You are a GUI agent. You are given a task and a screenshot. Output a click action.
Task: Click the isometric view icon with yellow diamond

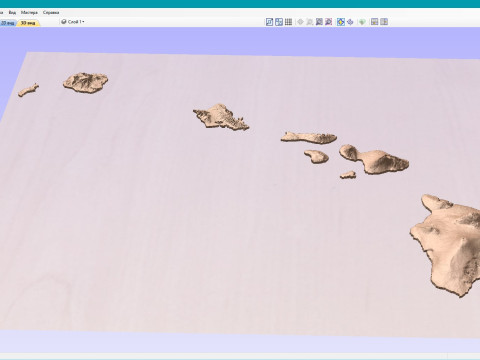coord(340,22)
